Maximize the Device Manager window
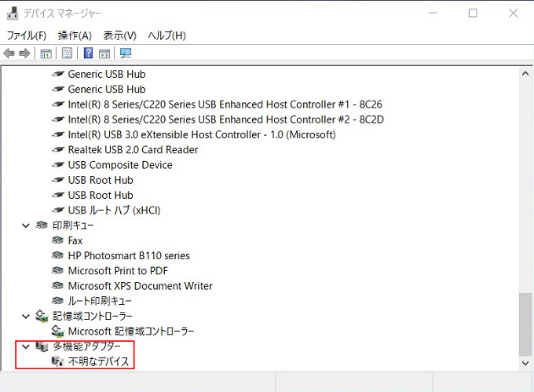 (473, 13)
